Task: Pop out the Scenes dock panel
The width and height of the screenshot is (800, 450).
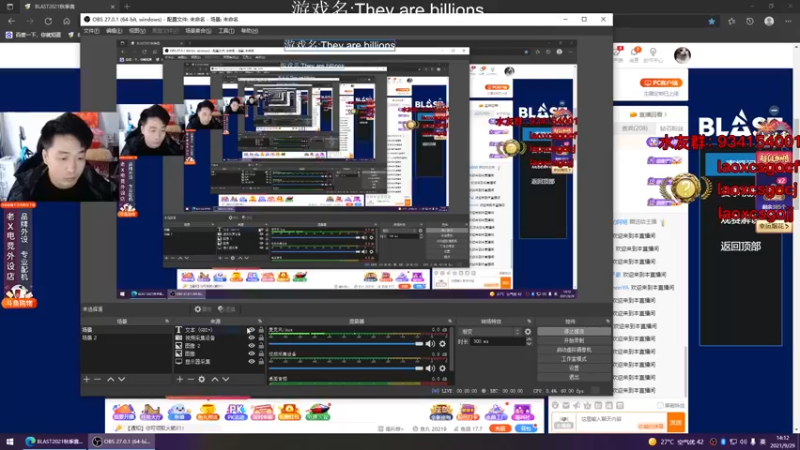Action: point(167,321)
